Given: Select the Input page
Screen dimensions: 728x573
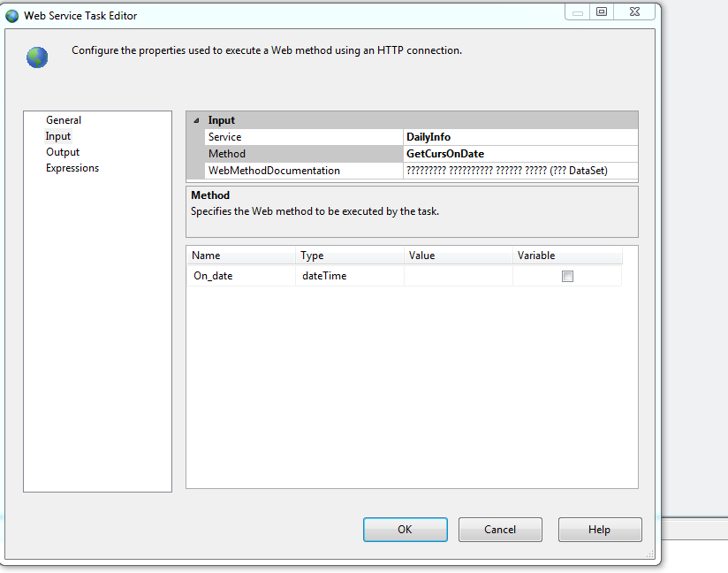Looking at the screenshot, I should tap(58, 136).
